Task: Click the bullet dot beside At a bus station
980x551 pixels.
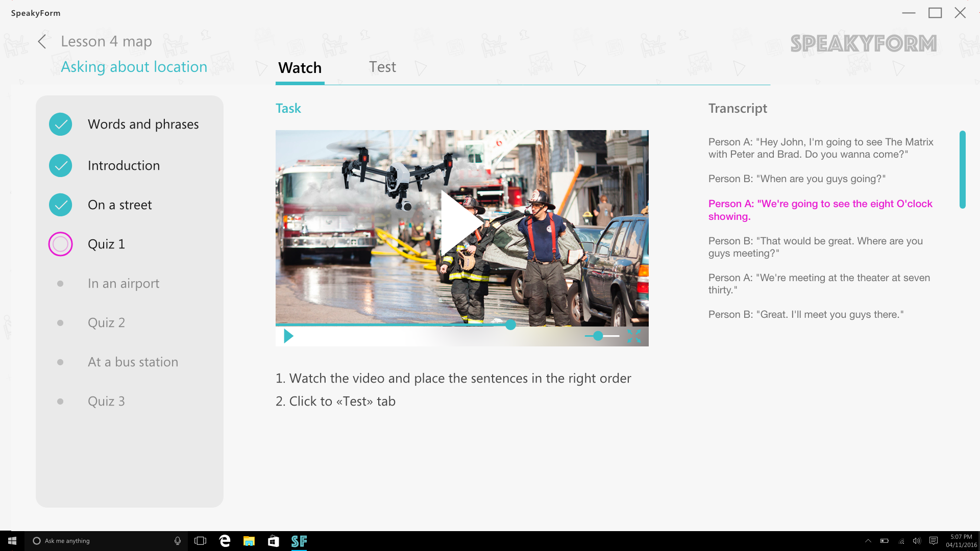Action: [x=60, y=362]
